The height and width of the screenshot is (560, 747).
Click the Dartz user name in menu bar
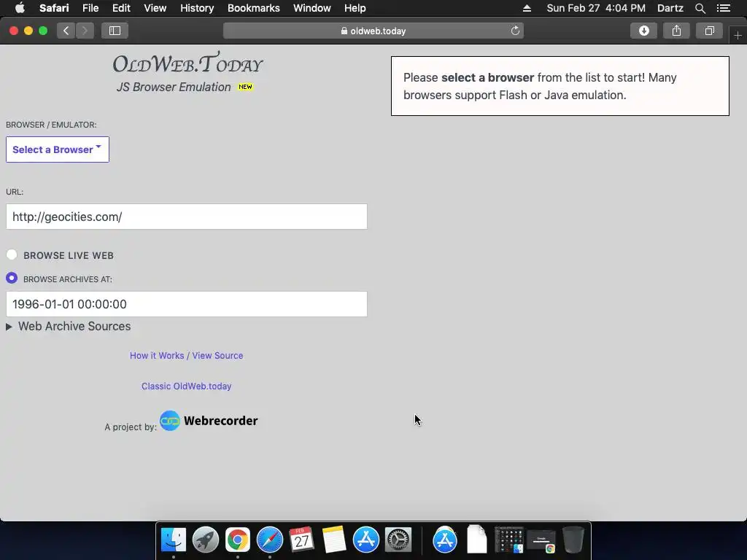coord(670,8)
